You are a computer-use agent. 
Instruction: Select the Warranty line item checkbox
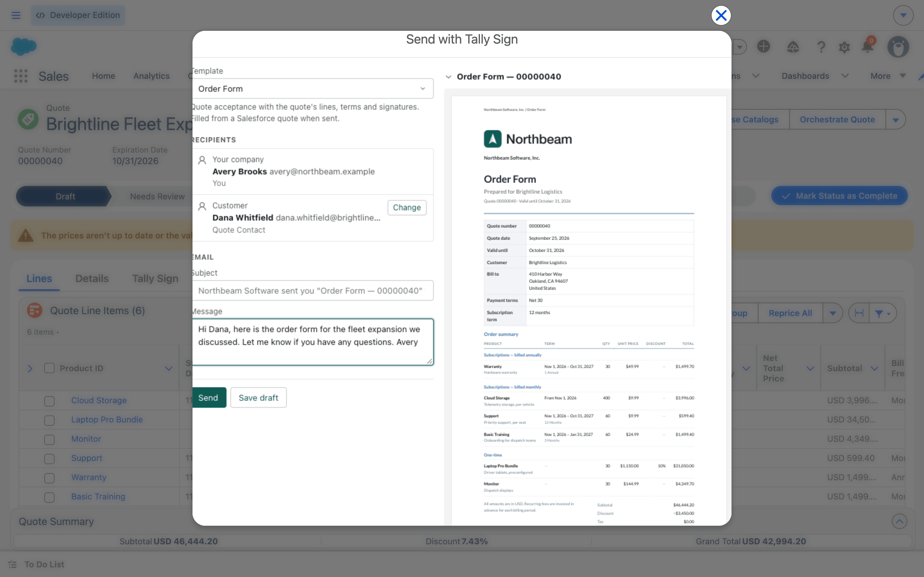click(49, 478)
